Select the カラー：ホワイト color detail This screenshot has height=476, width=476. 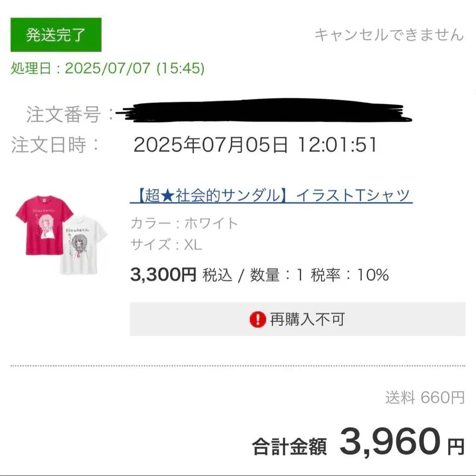pos(184,224)
